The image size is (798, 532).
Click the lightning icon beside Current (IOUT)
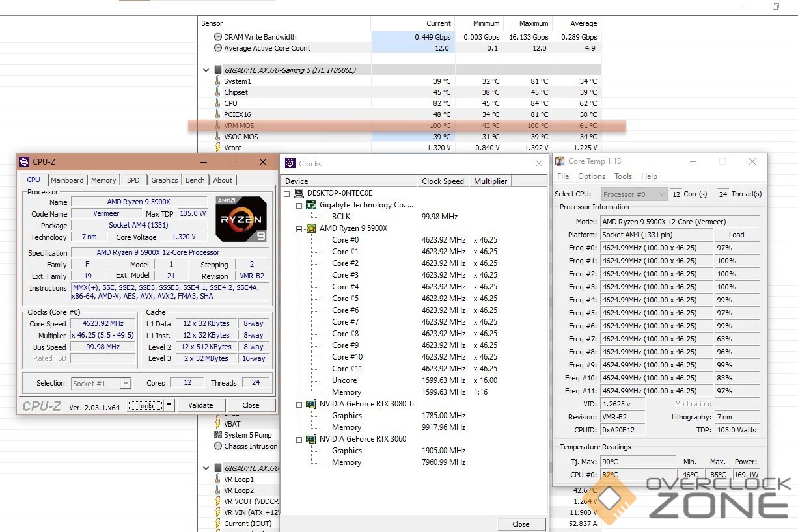point(218,524)
